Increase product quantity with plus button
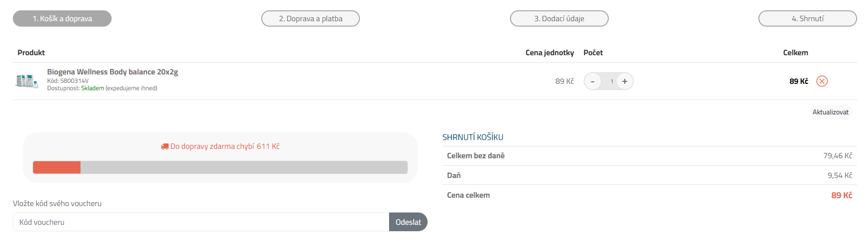 625,81
